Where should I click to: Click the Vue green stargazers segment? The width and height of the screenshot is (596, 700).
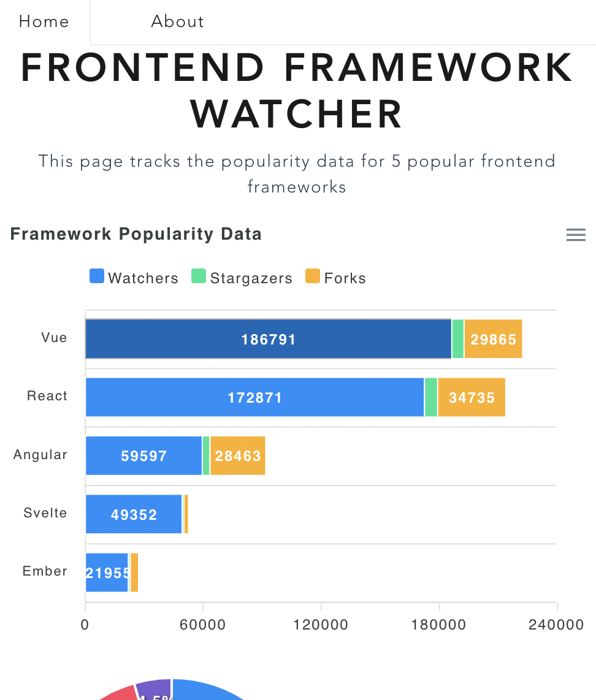458,339
